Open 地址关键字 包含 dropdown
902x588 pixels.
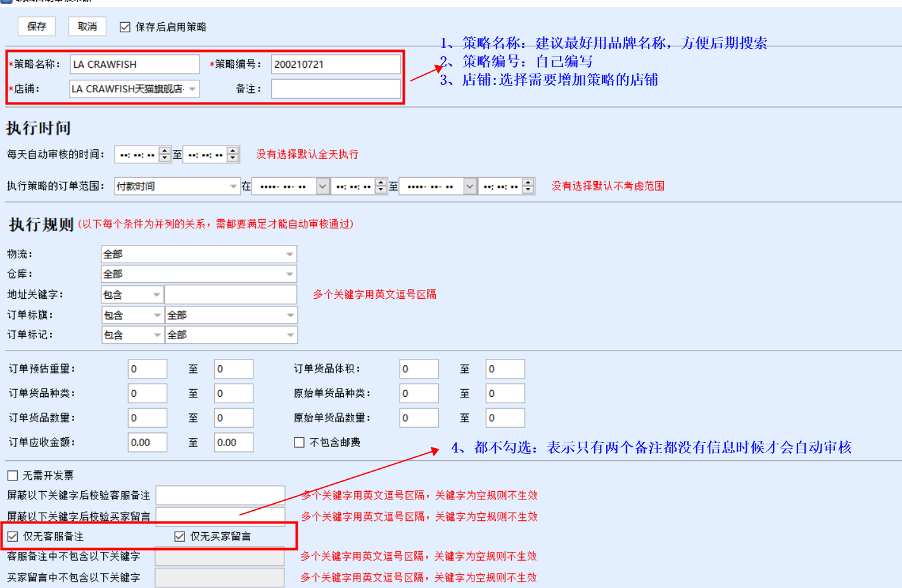[x=156, y=295]
